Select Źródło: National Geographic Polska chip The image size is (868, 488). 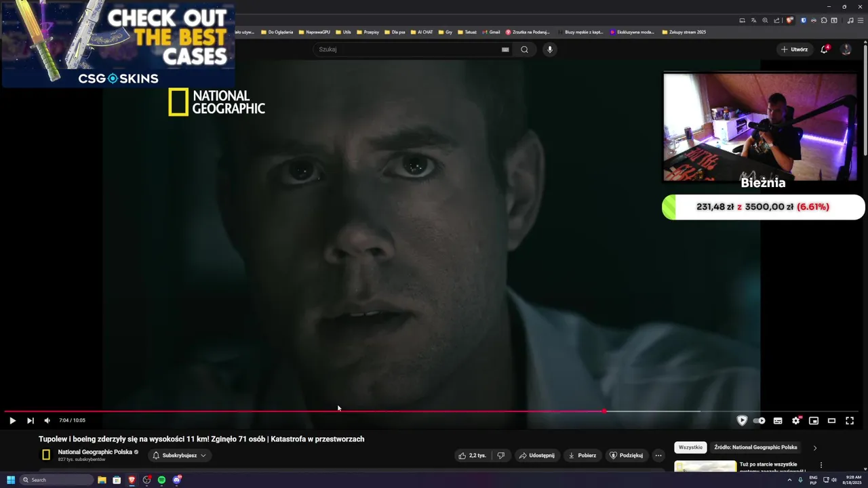[755, 447]
